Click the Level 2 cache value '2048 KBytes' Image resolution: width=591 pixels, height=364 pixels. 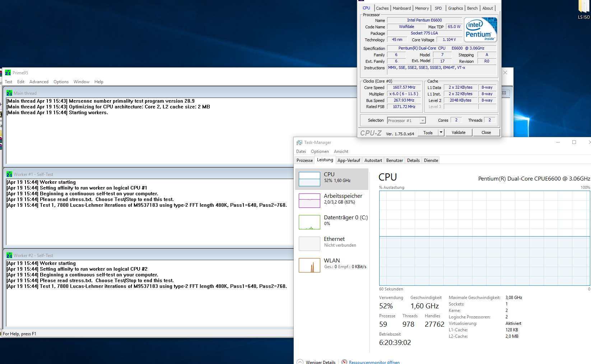pos(461,100)
